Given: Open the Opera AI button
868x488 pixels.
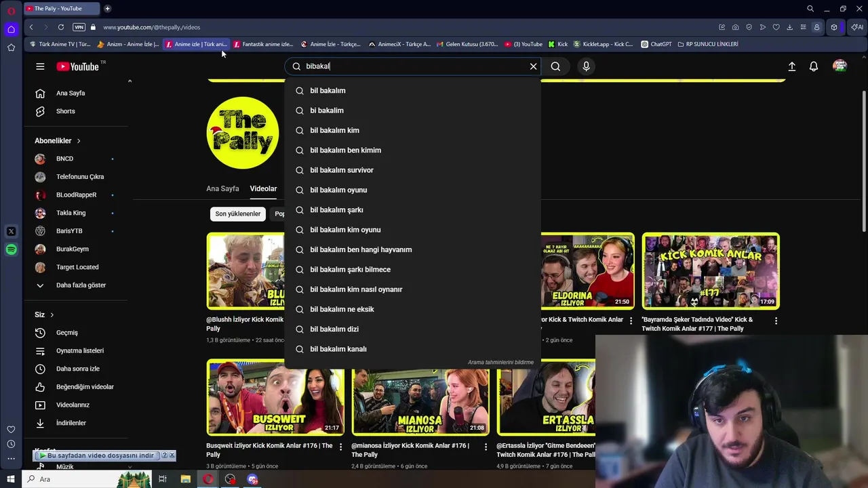Looking at the screenshot, I should [856, 27].
